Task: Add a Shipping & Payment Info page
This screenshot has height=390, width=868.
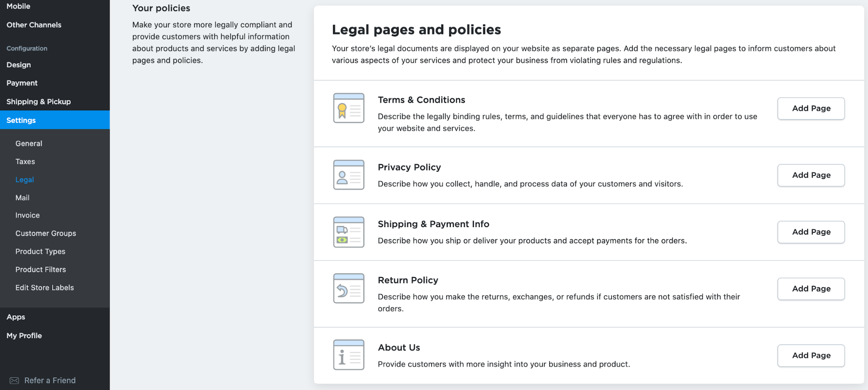Action: pyautogui.click(x=811, y=232)
